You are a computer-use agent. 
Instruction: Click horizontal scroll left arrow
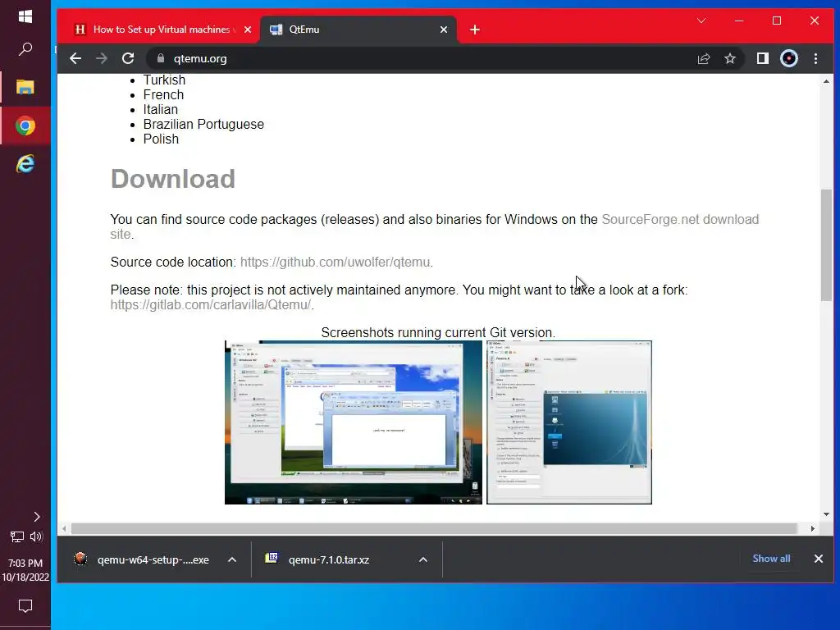[64, 529]
